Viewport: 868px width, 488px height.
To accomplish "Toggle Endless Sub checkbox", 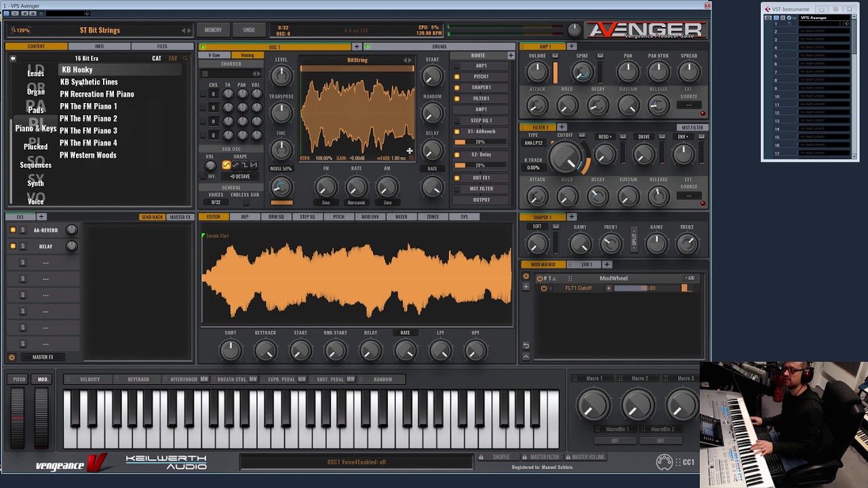I will pos(245,202).
